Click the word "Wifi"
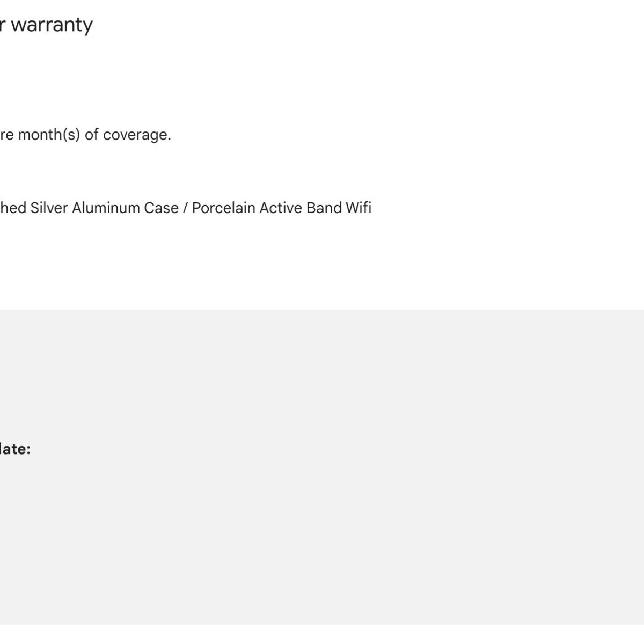 pos(358,208)
